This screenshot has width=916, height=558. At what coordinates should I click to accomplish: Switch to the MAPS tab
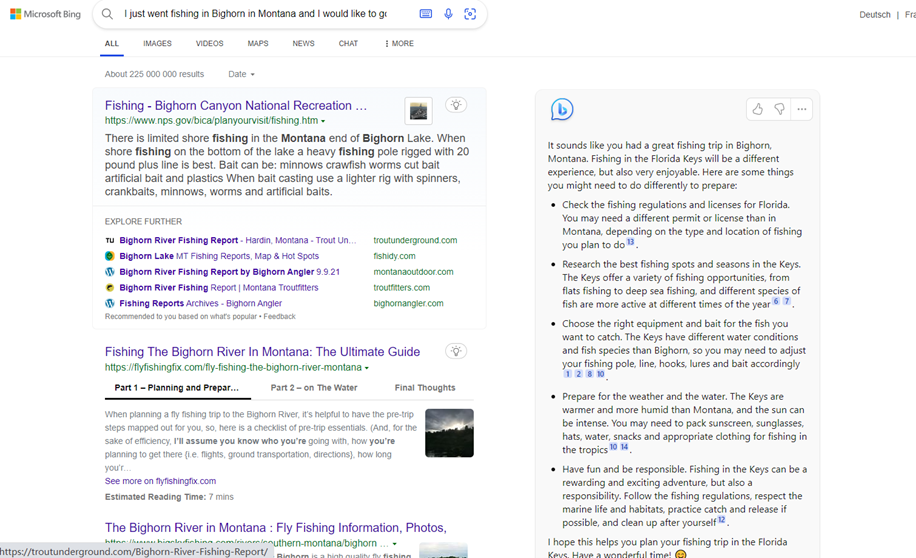pyautogui.click(x=258, y=43)
